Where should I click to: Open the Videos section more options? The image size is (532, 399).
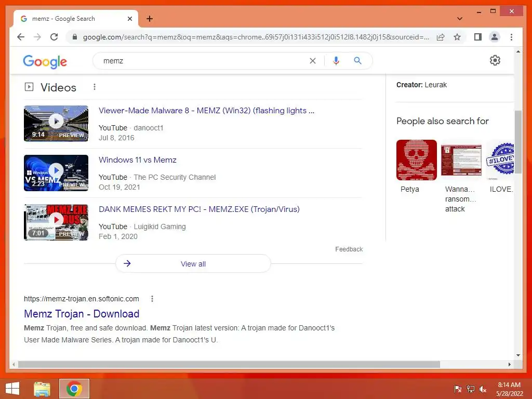(95, 87)
